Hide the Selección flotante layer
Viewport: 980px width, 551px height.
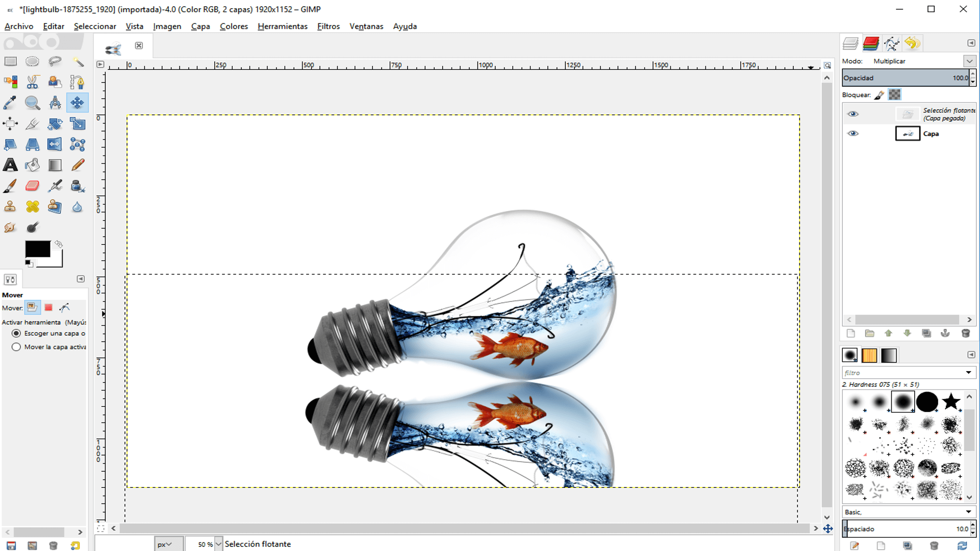(x=852, y=114)
